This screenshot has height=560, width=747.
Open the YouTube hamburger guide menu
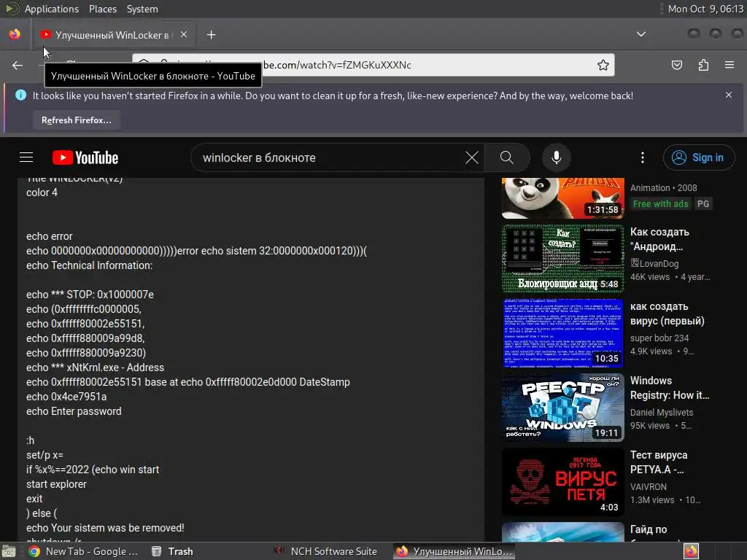point(26,157)
